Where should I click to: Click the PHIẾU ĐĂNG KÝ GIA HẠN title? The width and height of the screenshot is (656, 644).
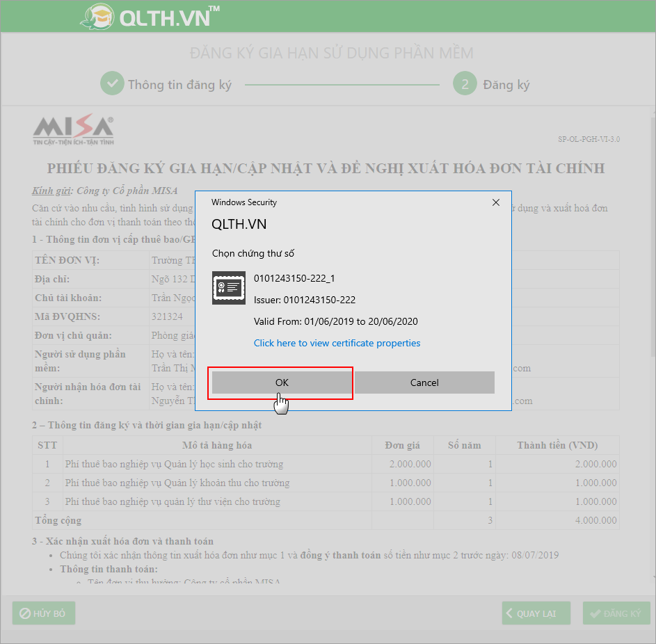[x=326, y=168]
